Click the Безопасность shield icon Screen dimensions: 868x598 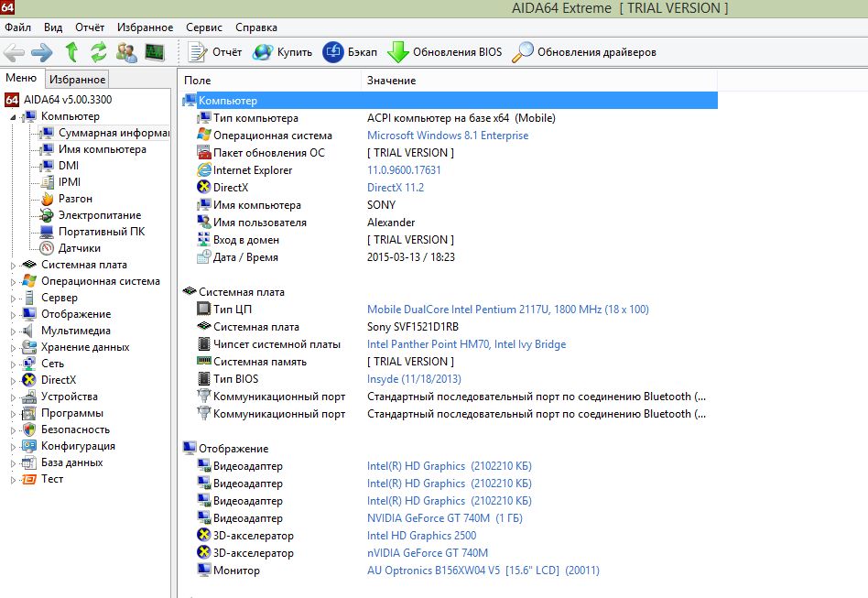(29, 429)
